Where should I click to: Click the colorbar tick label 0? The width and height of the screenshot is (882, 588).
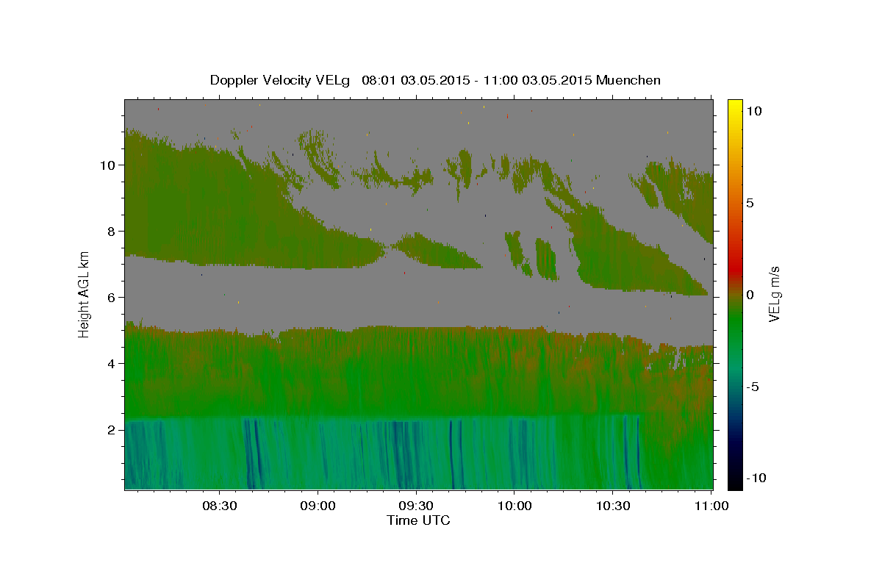750,295
